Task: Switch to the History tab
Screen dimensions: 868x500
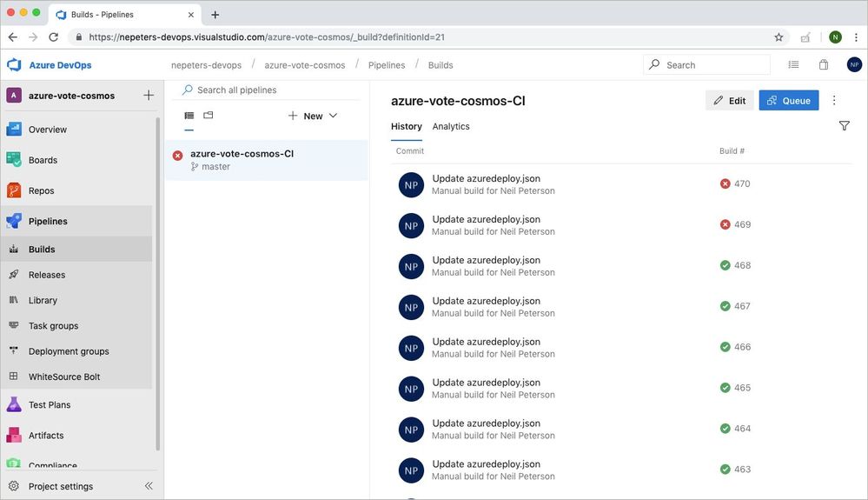Action: coord(407,126)
